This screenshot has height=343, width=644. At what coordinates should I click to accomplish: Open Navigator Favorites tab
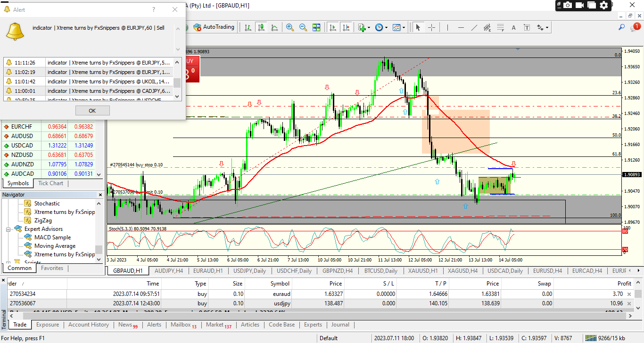click(52, 268)
